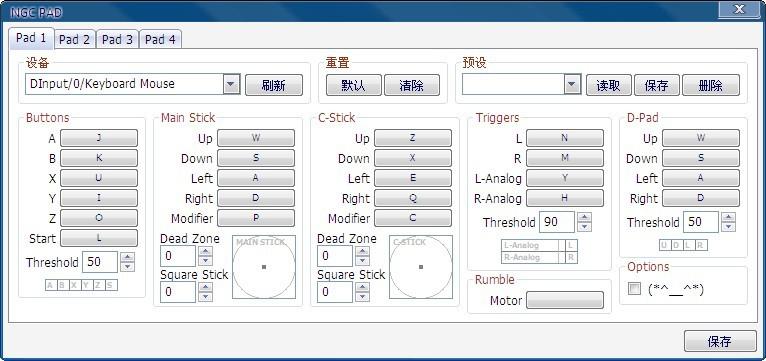
Task: Click the 读取 load preset button
Action: [608, 85]
